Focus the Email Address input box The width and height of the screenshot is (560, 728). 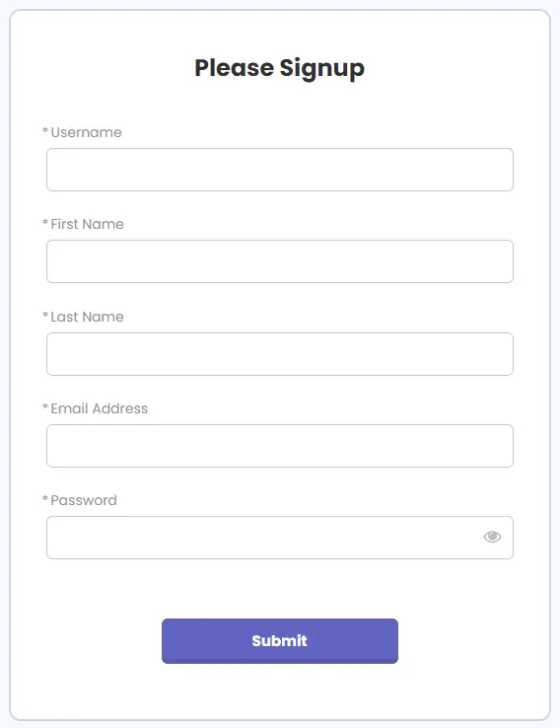click(x=280, y=446)
